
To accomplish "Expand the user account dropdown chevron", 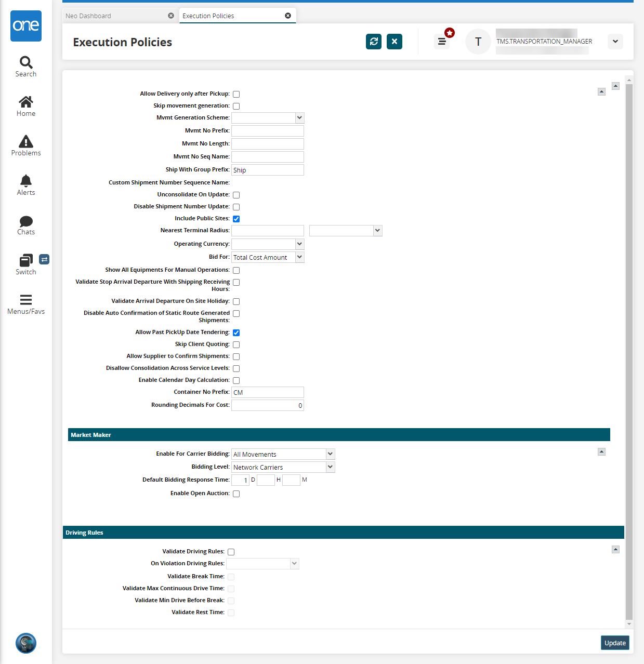I will click(x=615, y=42).
